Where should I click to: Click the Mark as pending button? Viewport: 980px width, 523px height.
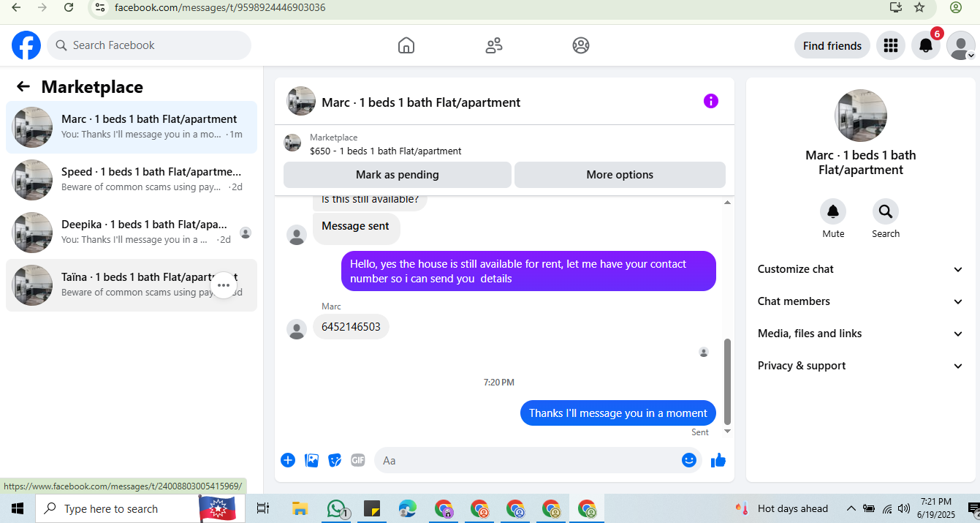point(398,175)
